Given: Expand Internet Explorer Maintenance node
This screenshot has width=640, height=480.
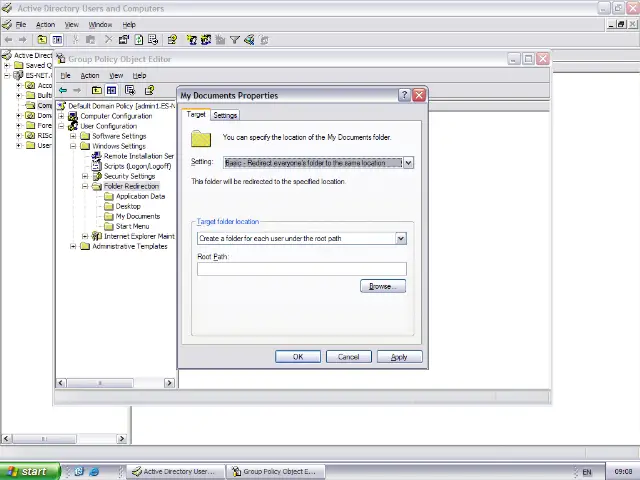Looking at the screenshot, I should tap(85, 236).
